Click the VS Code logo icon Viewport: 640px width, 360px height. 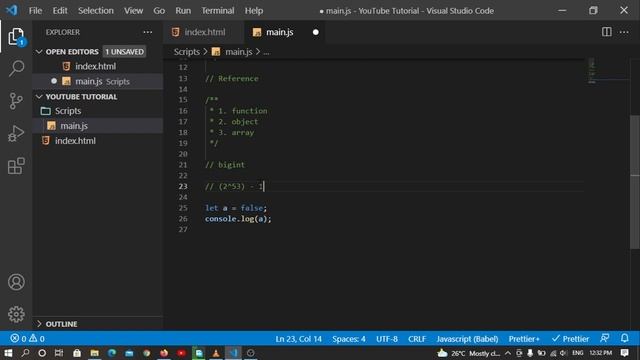[x=12, y=10]
